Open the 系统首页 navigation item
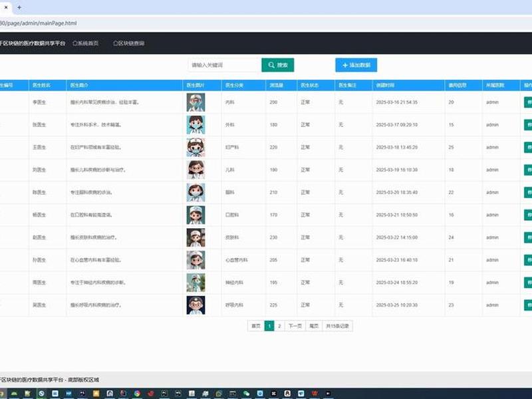This screenshot has height=399, width=532. 86,43
